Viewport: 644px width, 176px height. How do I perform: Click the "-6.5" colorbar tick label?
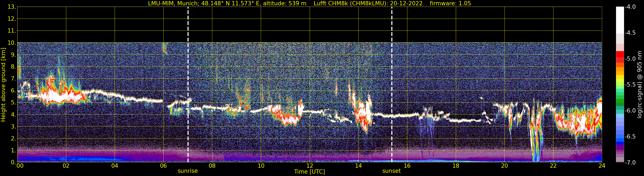[630, 137]
